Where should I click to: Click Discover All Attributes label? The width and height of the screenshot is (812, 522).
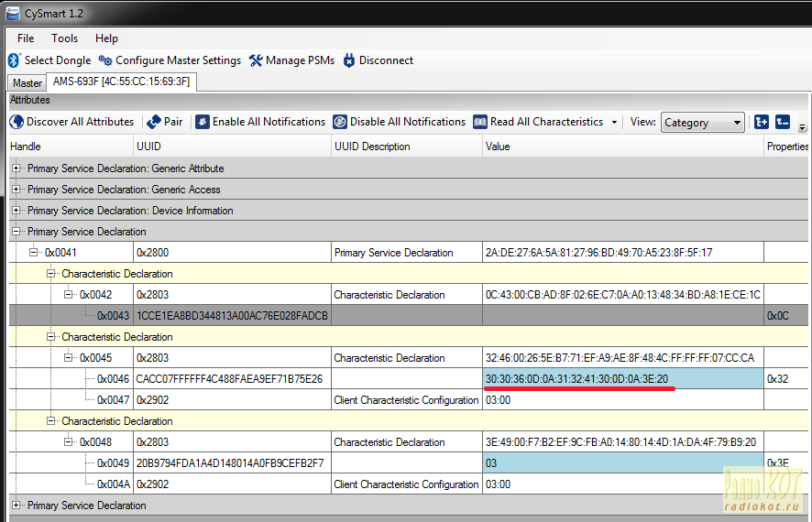[81, 122]
